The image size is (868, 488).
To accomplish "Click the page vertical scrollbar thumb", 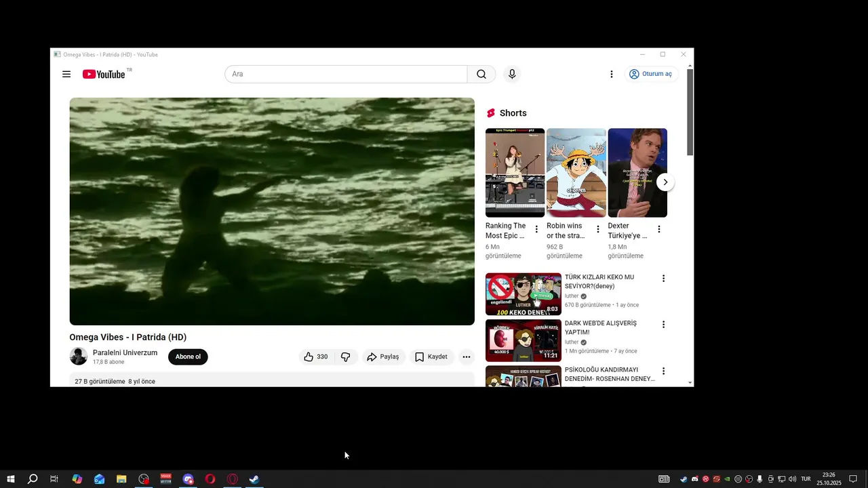I will click(690, 112).
